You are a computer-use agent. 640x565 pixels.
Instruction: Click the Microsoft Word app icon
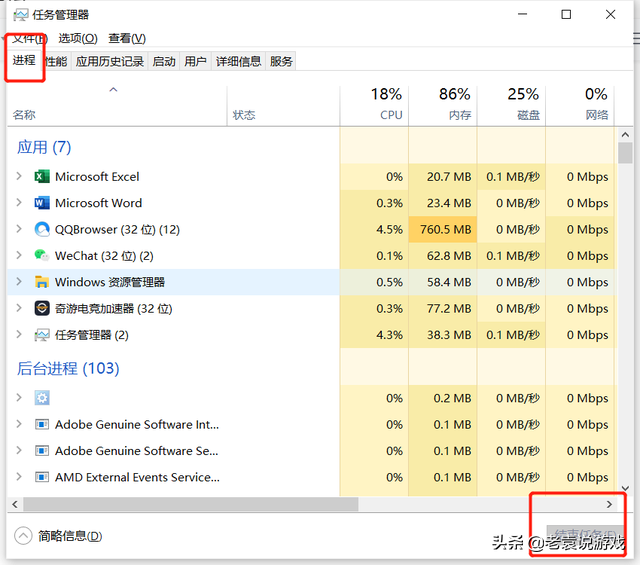42,203
